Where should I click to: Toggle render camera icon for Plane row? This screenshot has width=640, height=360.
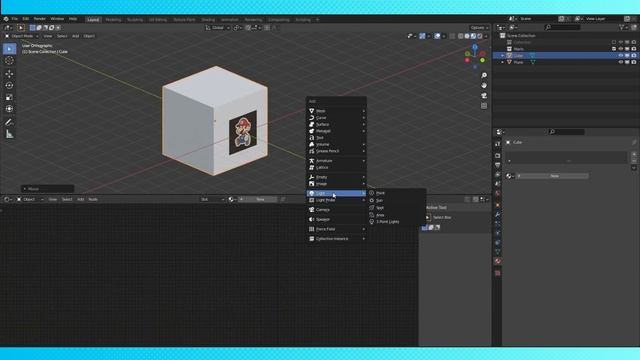pos(633,62)
